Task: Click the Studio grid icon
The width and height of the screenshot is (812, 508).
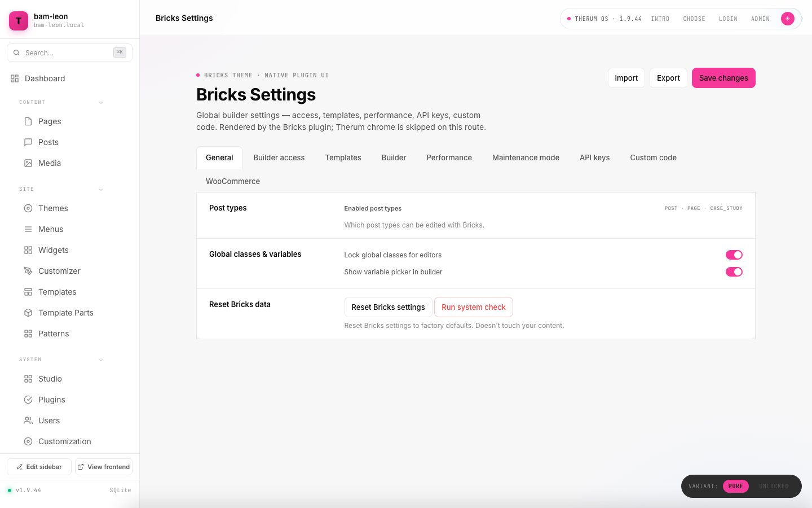Action: tap(28, 379)
